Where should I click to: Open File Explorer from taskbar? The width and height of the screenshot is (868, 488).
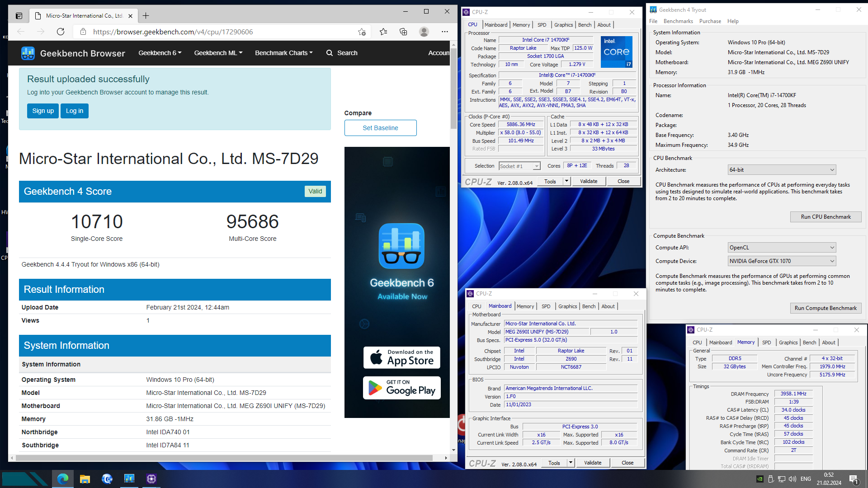coord(85,479)
